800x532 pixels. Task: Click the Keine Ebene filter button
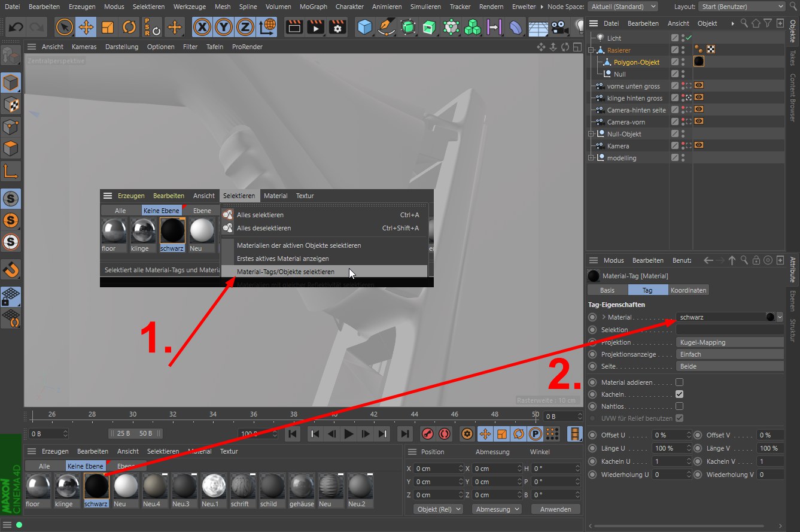point(86,466)
